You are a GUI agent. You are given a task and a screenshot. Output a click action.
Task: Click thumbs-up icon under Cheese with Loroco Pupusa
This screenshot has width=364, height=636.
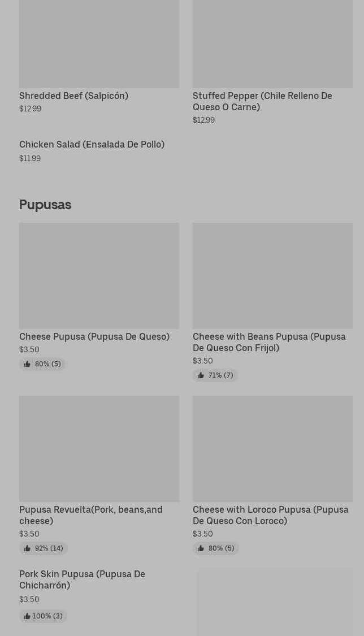coord(201,548)
